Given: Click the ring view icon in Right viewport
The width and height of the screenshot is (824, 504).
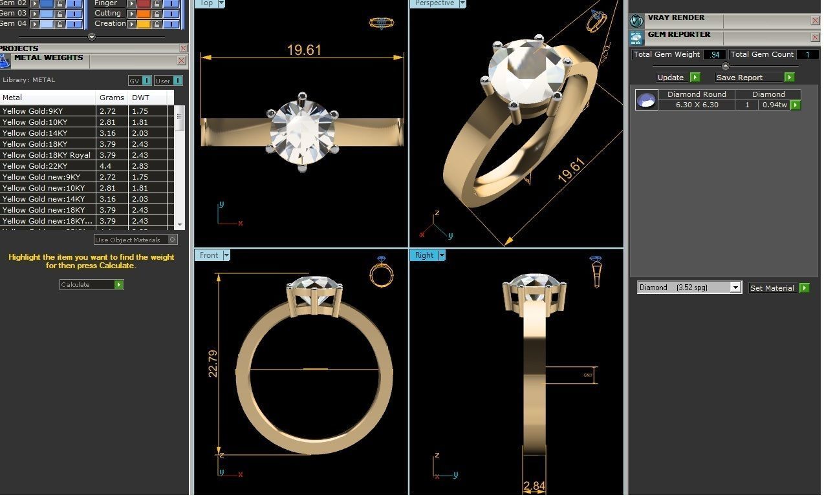Looking at the screenshot, I should click(x=596, y=272).
